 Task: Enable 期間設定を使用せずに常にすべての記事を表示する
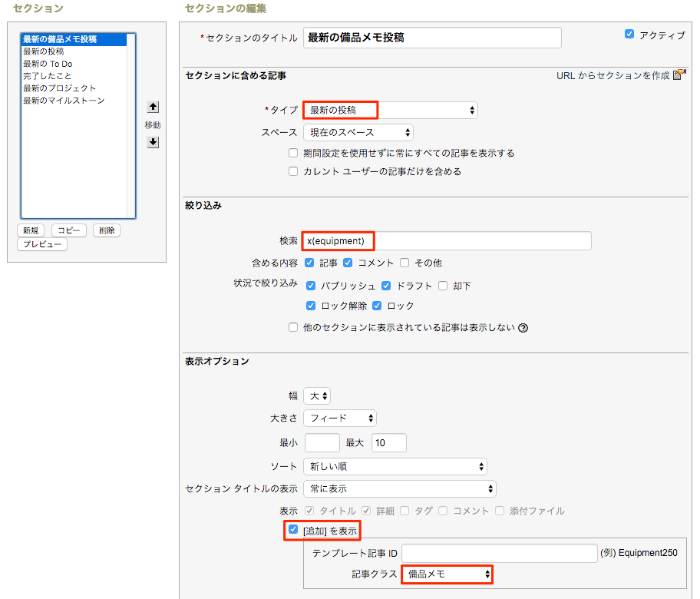coord(293,153)
